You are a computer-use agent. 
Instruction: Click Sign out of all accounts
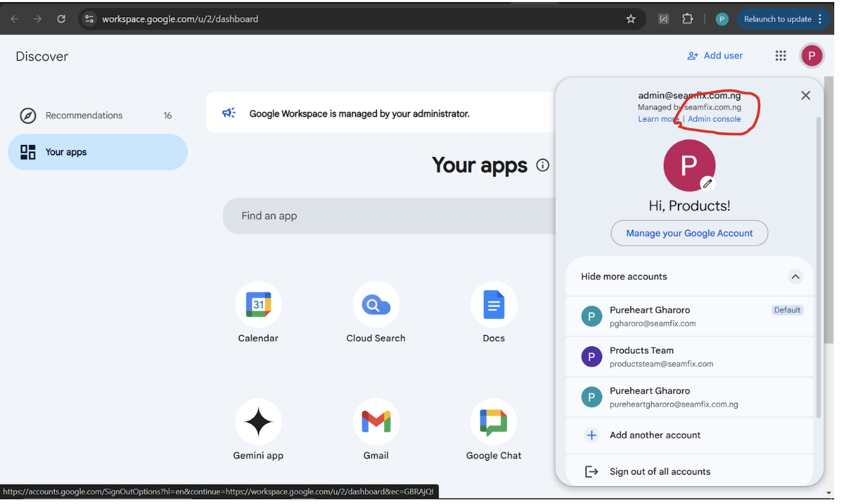click(689, 471)
